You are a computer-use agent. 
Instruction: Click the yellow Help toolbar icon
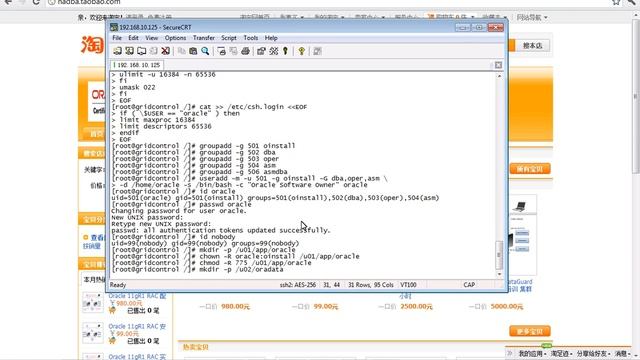click(301, 51)
